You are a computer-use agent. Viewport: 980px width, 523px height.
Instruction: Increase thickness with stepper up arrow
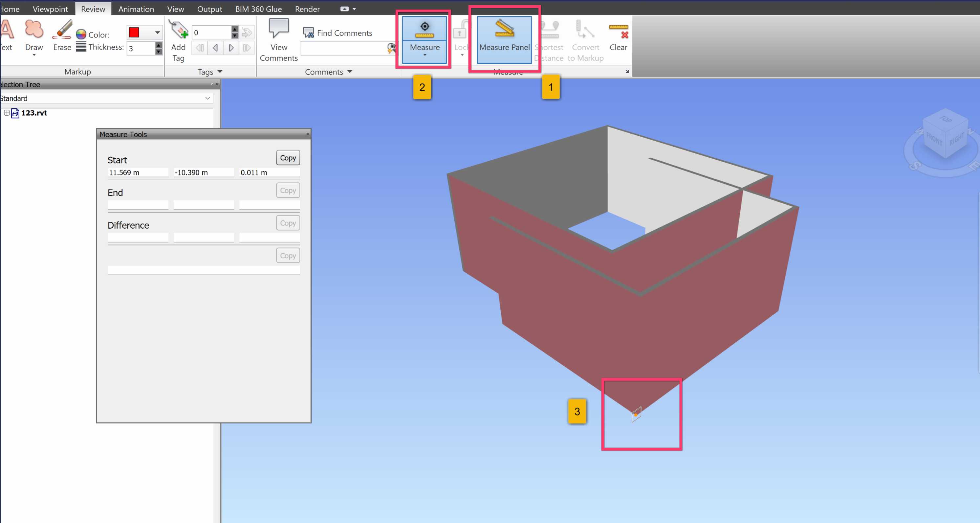point(159,45)
